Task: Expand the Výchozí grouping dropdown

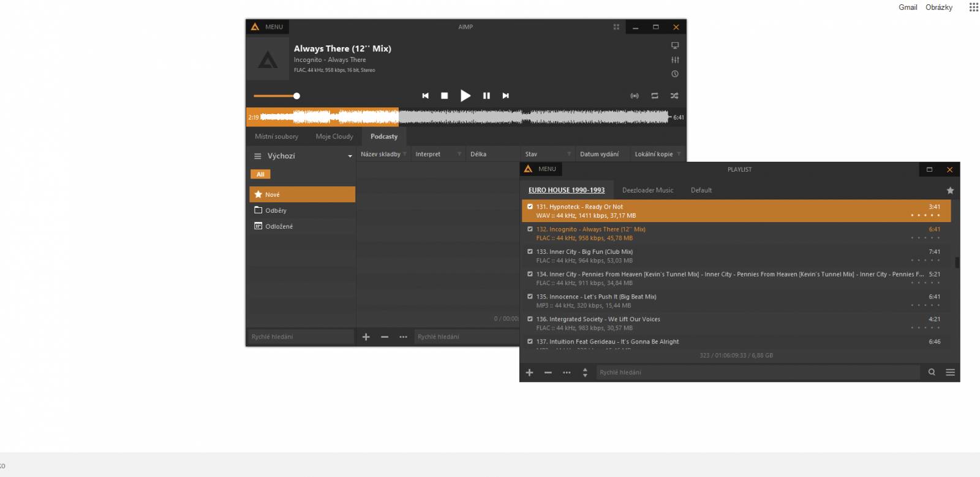Action: click(350, 156)
